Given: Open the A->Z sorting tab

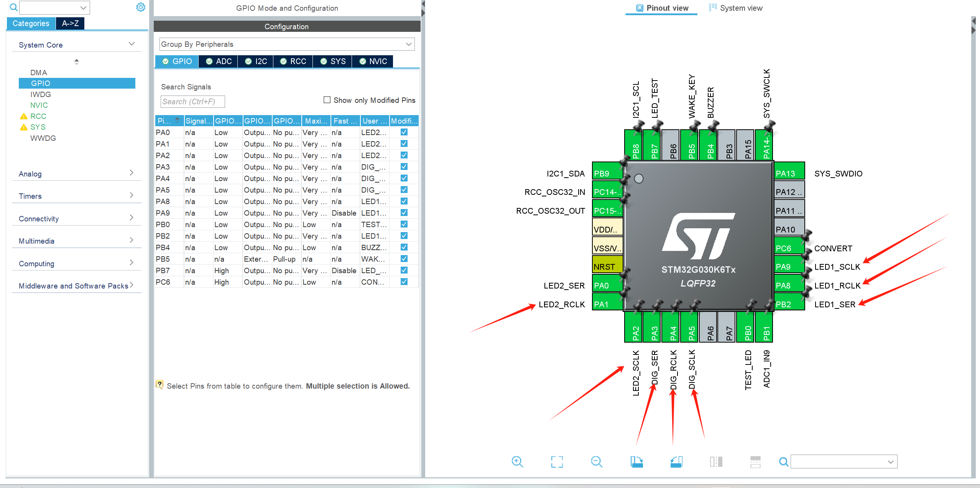Looking at the screenshot, I should pos(70,23).
